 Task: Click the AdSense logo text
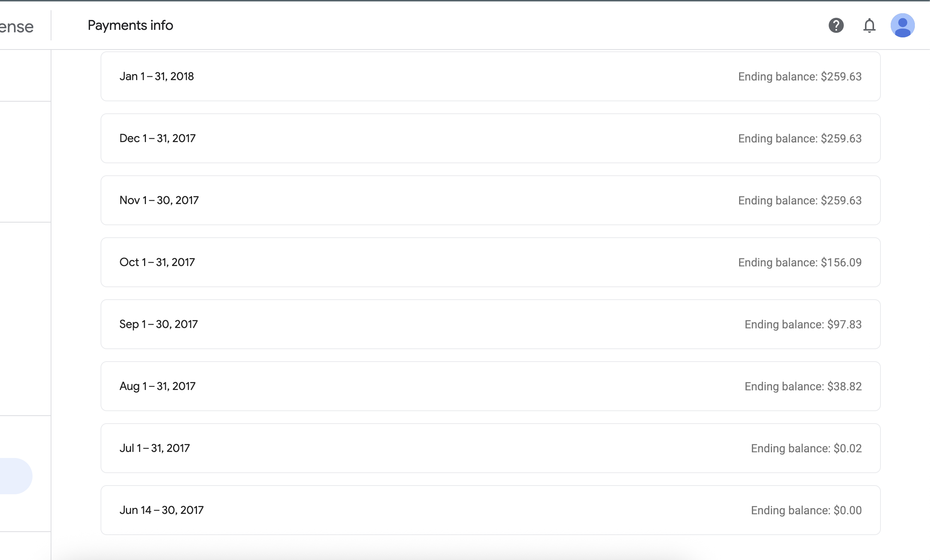17,27
